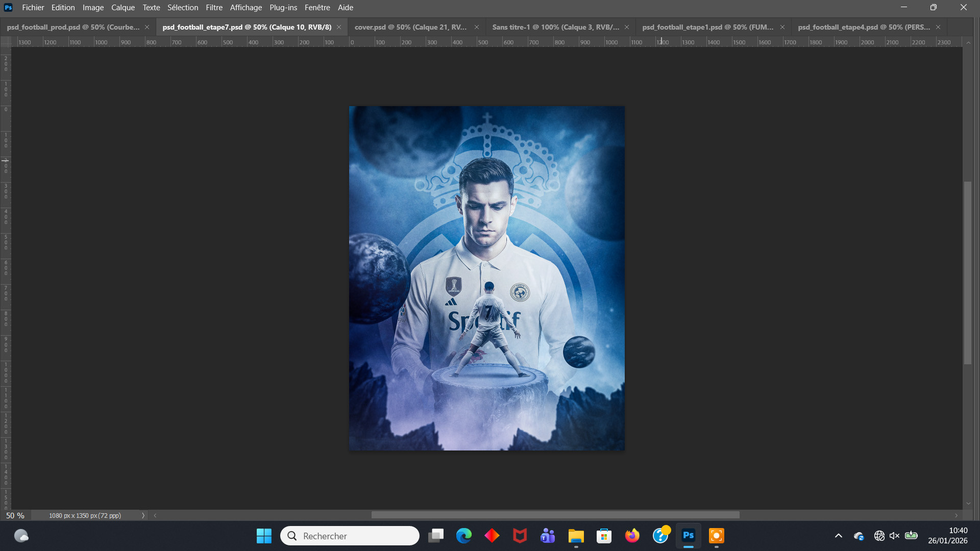Open the Calque menu

click(123, 8)
